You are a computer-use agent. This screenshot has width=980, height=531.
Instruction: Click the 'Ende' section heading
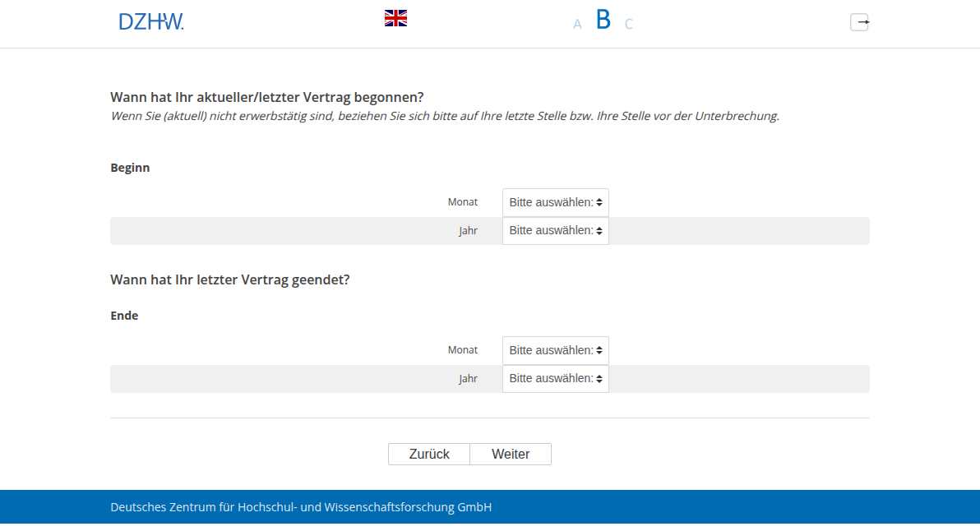[x=124, y=316]
